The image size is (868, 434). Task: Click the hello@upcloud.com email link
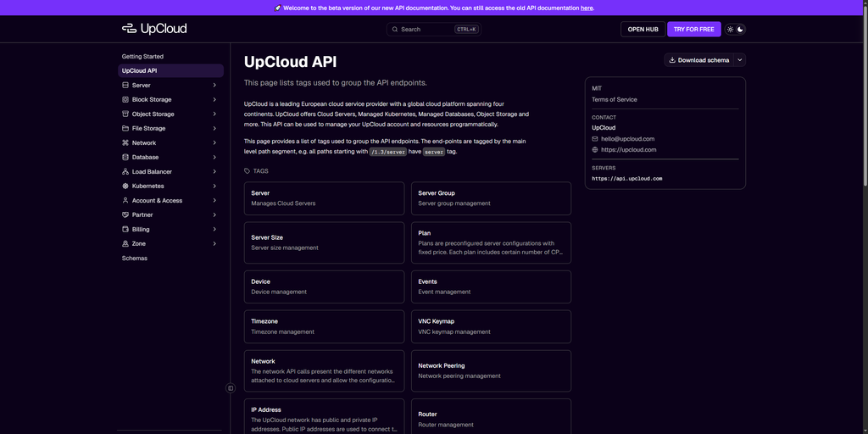point(628,139)
